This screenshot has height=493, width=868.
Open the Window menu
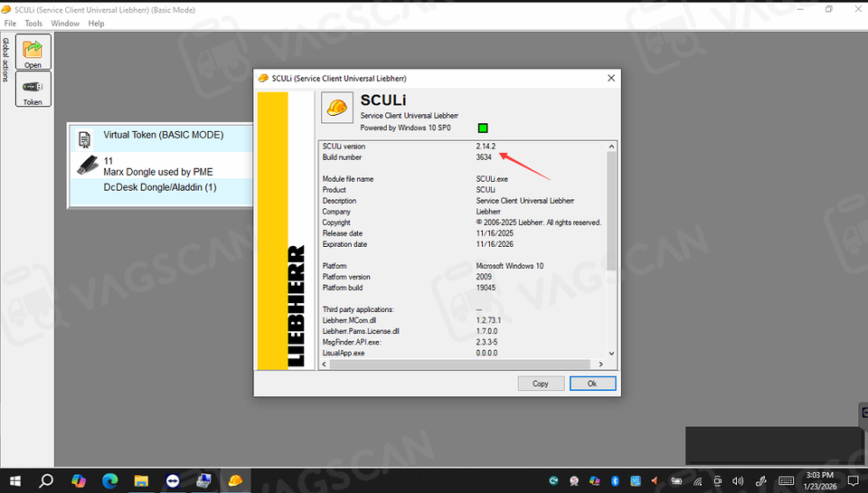point(65,24)
